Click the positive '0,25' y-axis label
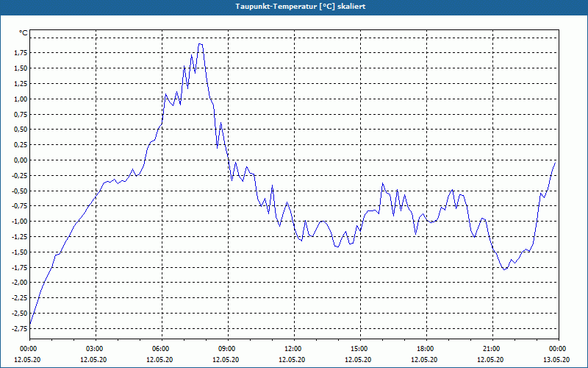Viewport: 588px width, 368px height. [x=21, y=145]
